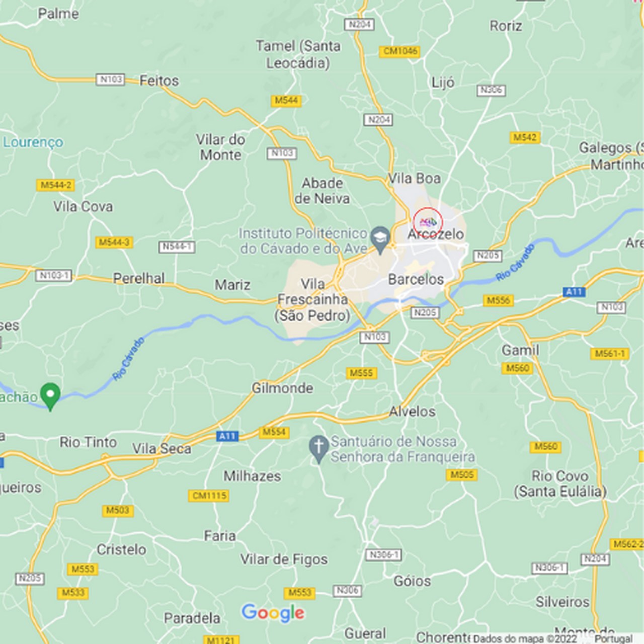This screenshot has height=644, width=644.
Task: Select the M555 yellow road badge
Action: pos(361,373)
